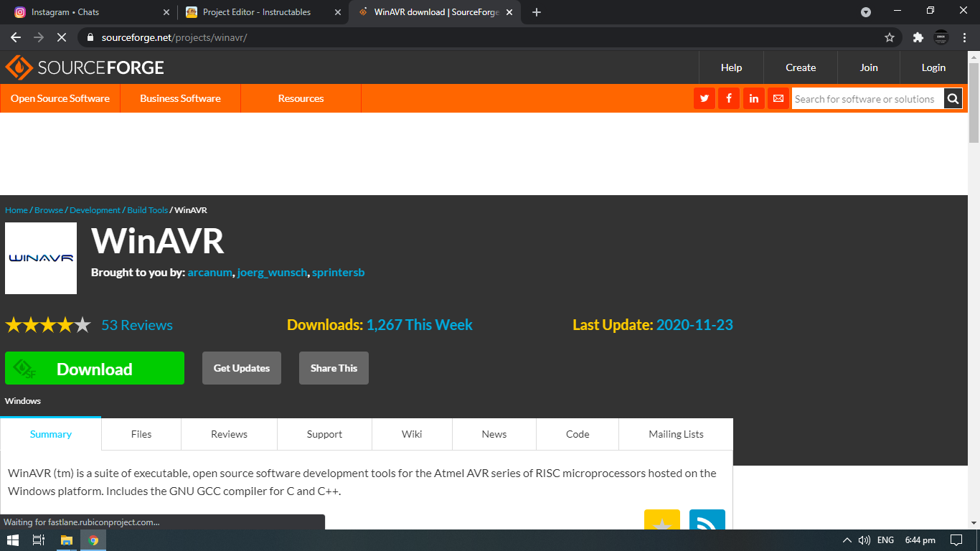The height and width of the screenshot is (551, 980).
Task: Open the notification center icon
Action: 956,540
